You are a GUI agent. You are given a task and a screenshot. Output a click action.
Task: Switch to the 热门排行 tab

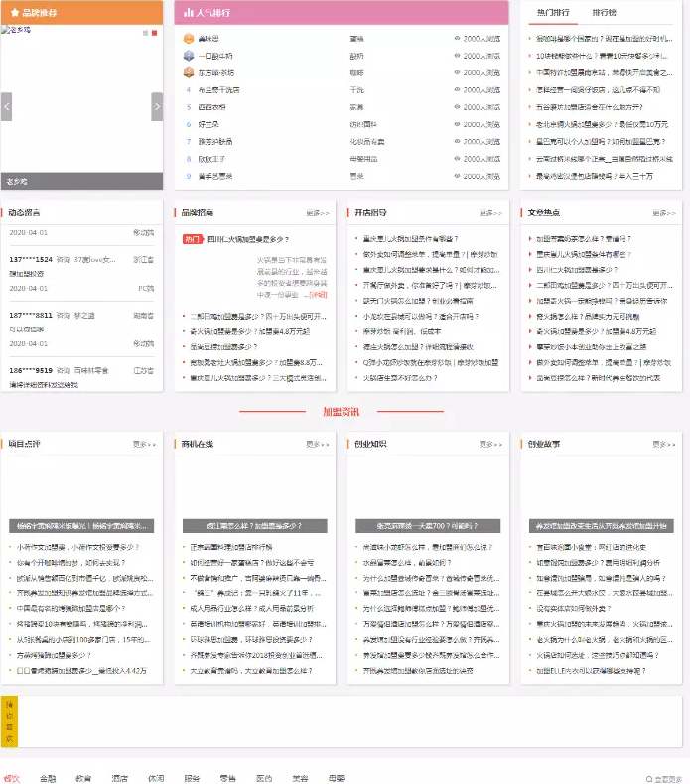click(553, 13)
